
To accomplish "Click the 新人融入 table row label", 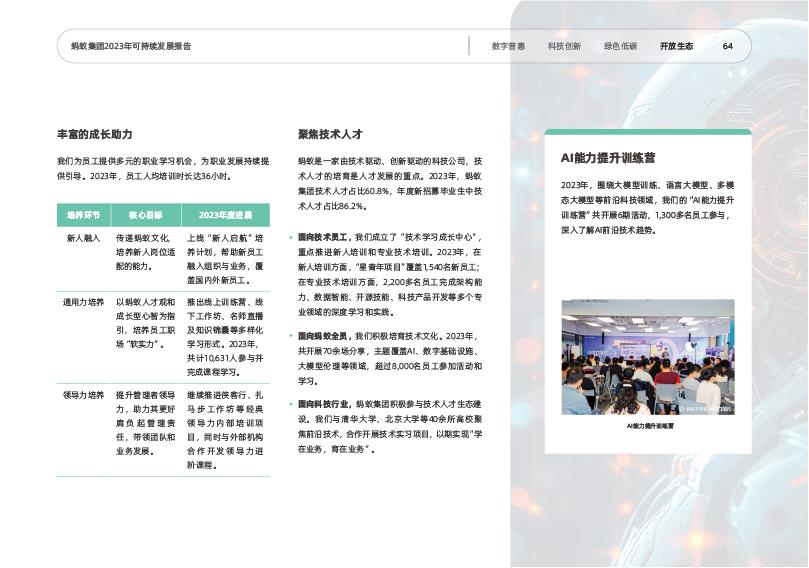I will coord(81,240).
